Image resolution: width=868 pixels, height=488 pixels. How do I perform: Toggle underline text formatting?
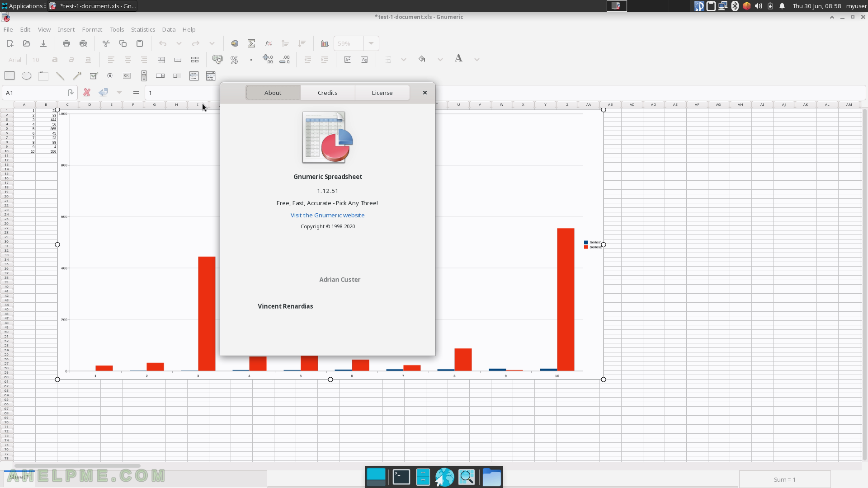coord(88,60)
